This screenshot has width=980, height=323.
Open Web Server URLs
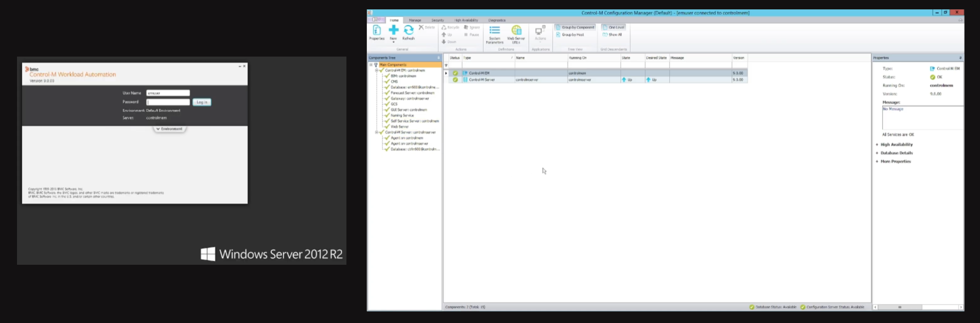(516, 34)
